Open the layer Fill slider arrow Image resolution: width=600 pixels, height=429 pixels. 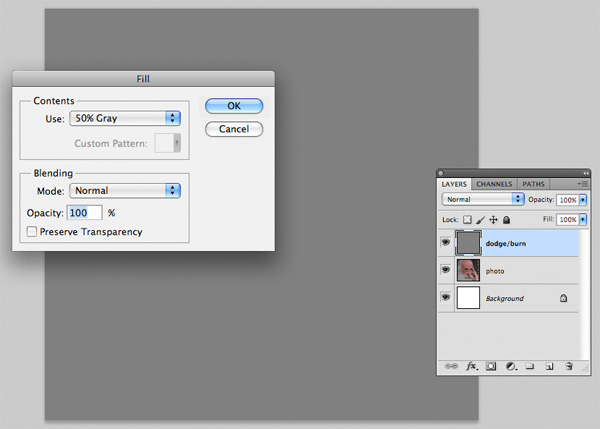click(583, 219)
